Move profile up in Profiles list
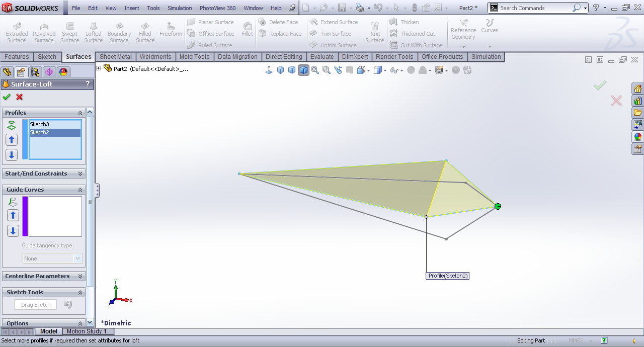 (x=12, y=140)
